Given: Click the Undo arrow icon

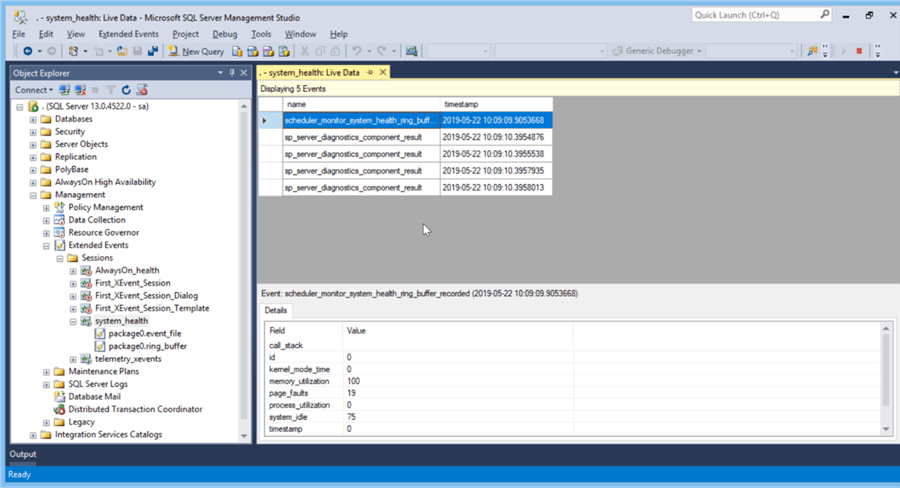Looking at the screenshot, I should click(356, 51).
